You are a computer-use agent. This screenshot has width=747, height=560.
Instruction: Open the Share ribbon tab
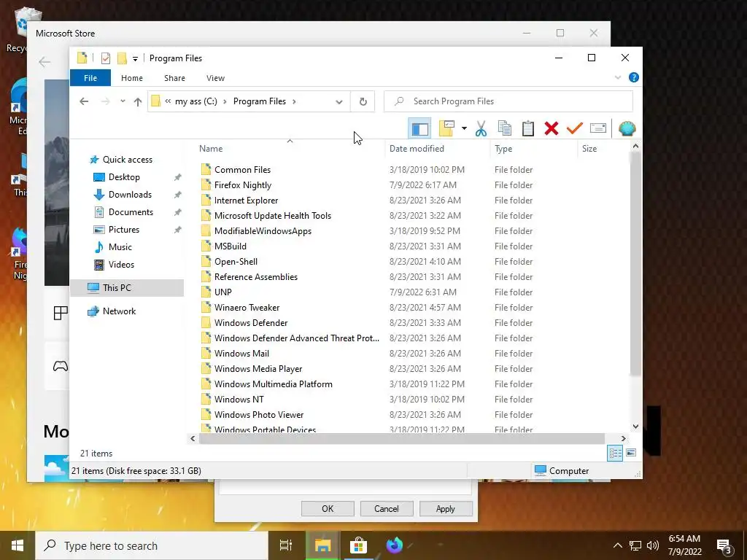pyautogui.click(x=175, y=78)
